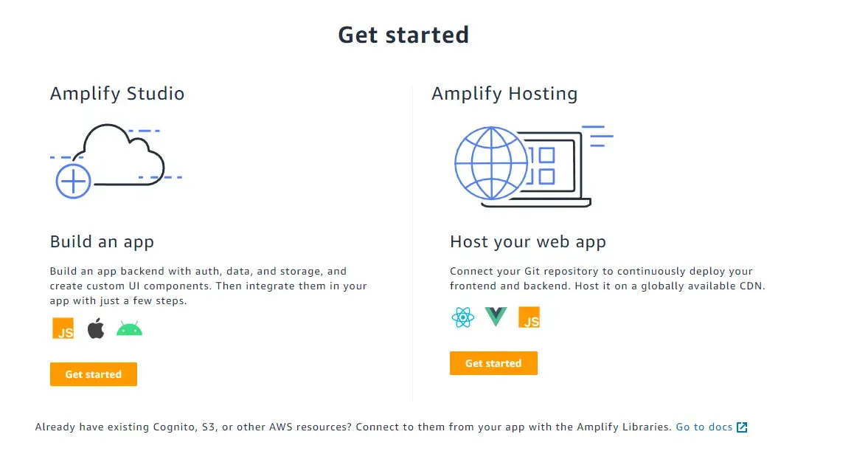Click the Hosting description about Git repository
The width and height of the screenshot is (868, 454).
pyautogui.click(x=601, y=278)
